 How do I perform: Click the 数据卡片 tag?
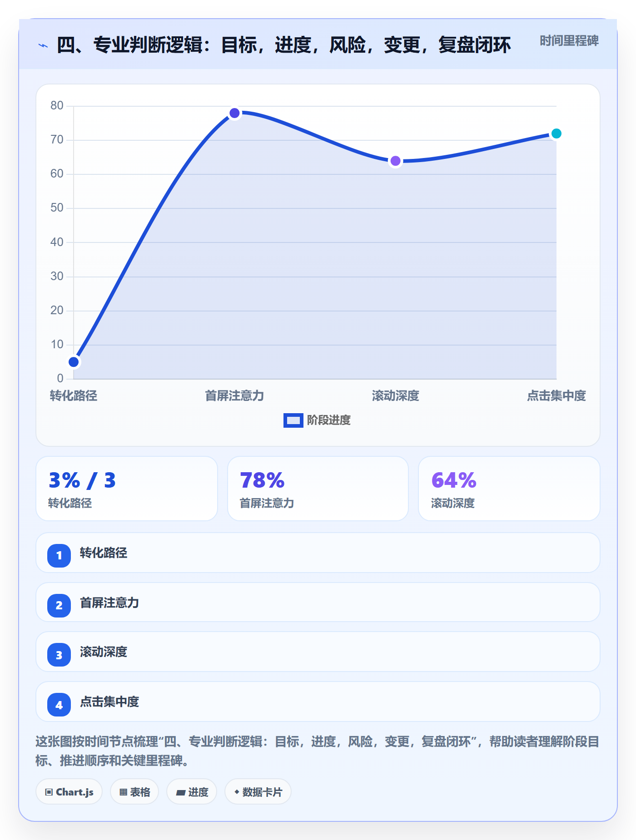click(258, 792)
